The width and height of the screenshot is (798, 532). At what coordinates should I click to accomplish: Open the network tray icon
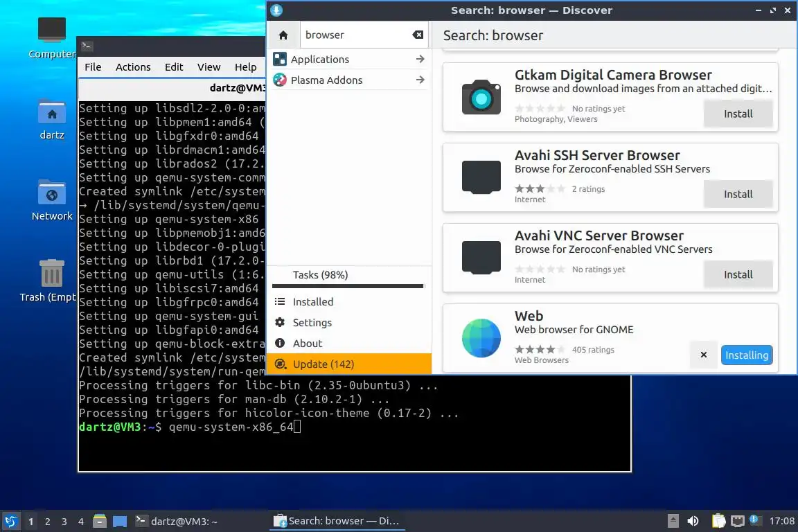738,521
